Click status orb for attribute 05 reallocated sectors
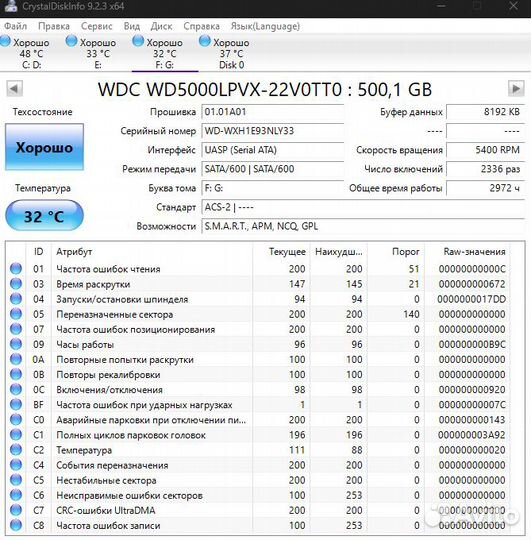Screen dimensions: 531x540 point(16,314)
